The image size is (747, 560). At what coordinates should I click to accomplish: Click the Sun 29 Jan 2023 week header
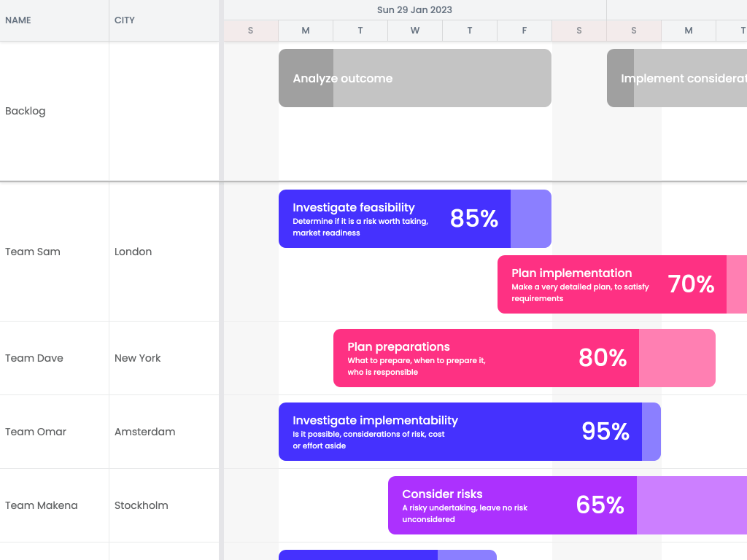[414, 10]
